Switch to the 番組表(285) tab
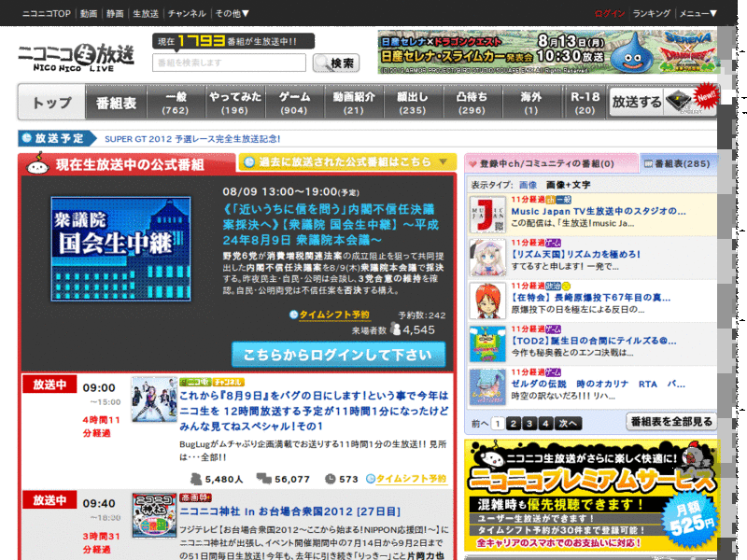This screenshot has height=560, width=747. [x=678, y=163]
